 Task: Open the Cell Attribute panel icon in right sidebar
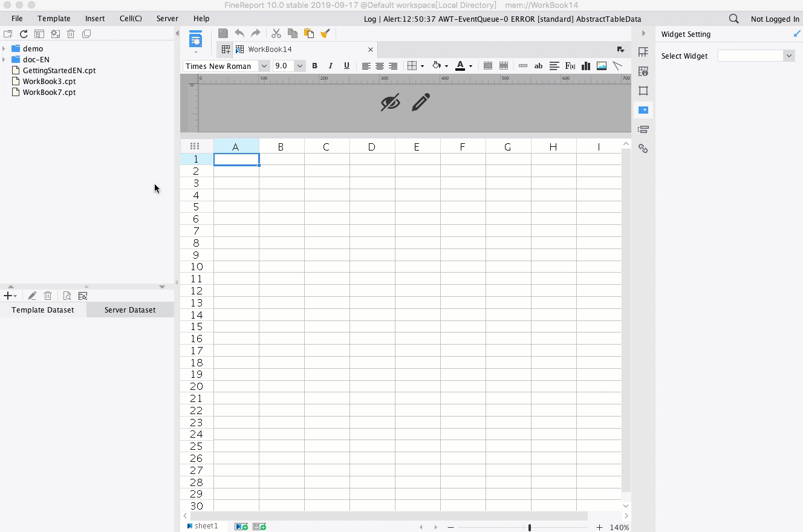[643, 71]
